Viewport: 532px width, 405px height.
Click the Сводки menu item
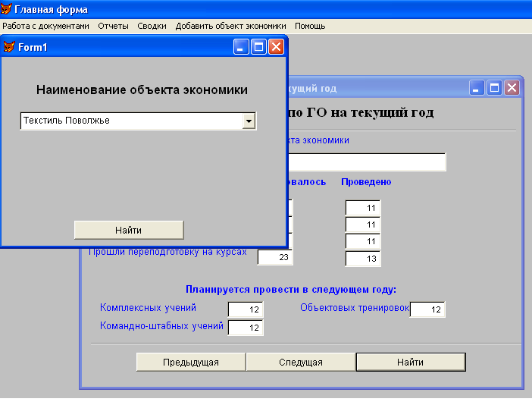152,26
